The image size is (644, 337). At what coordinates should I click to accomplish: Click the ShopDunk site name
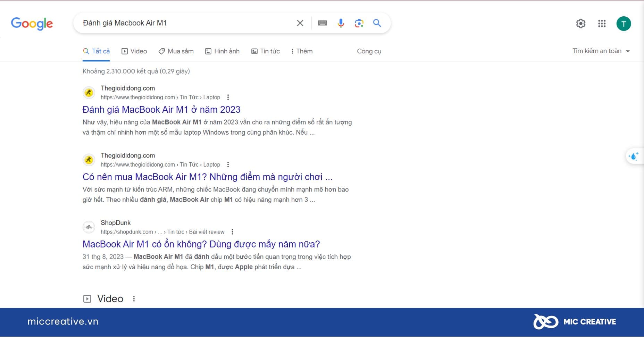[x=116, y=223]
